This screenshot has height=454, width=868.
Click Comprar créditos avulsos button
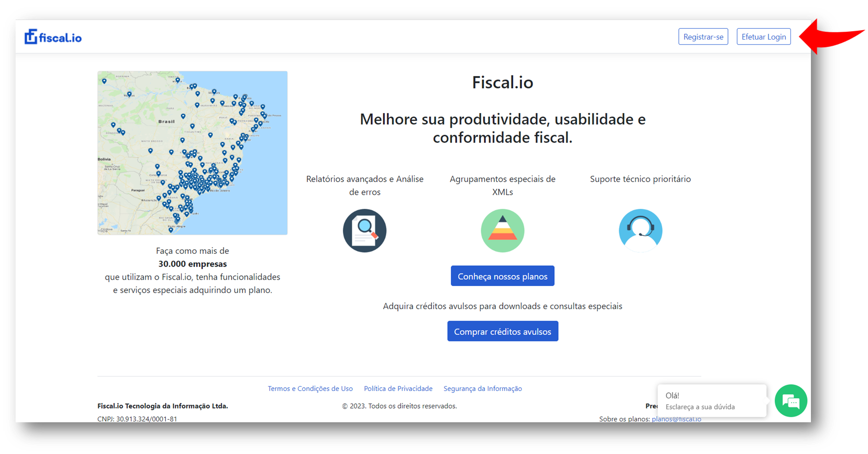point(503,331)
